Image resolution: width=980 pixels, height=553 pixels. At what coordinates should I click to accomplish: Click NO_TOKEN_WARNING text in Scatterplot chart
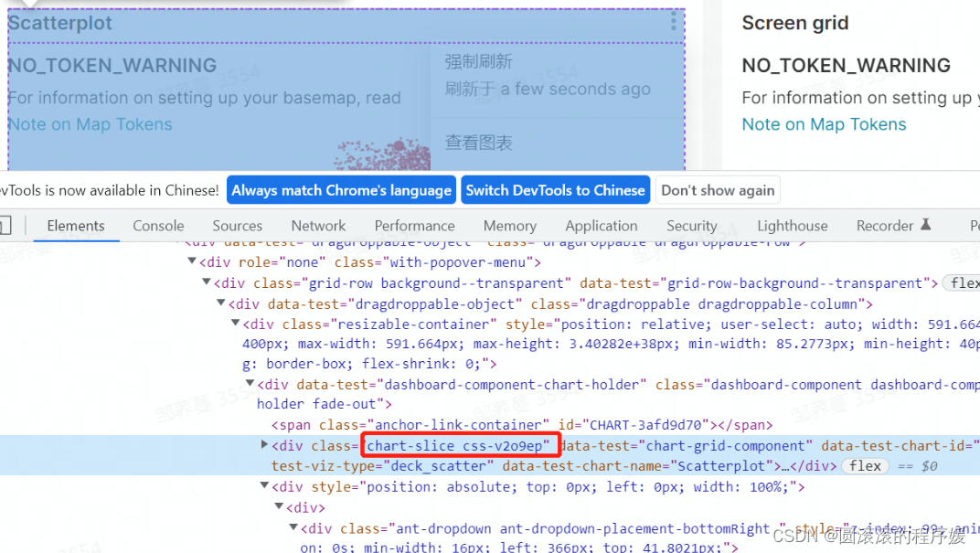point(112,66)
